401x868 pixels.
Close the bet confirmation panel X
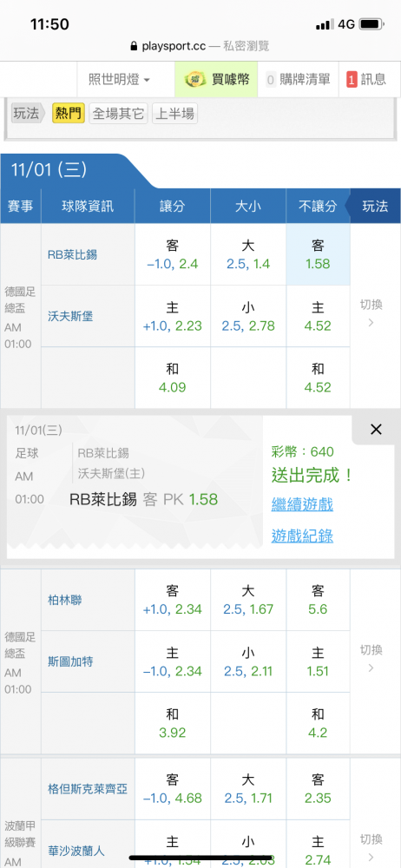click(376, 430)
